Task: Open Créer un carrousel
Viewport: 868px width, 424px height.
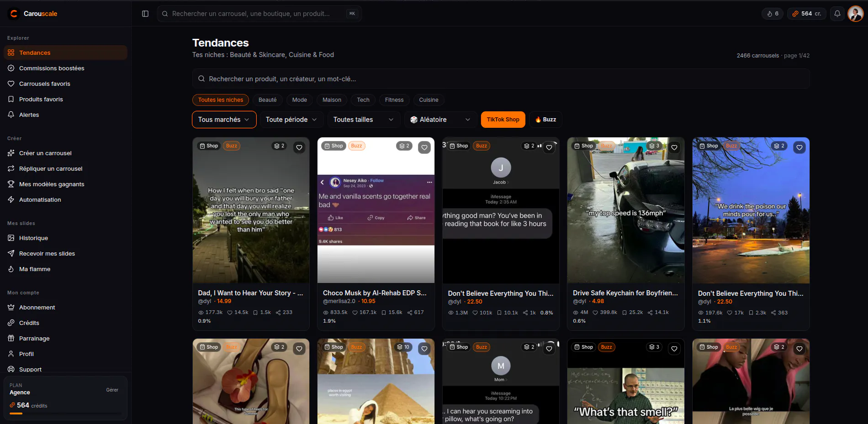Action: tap(65, 153)
